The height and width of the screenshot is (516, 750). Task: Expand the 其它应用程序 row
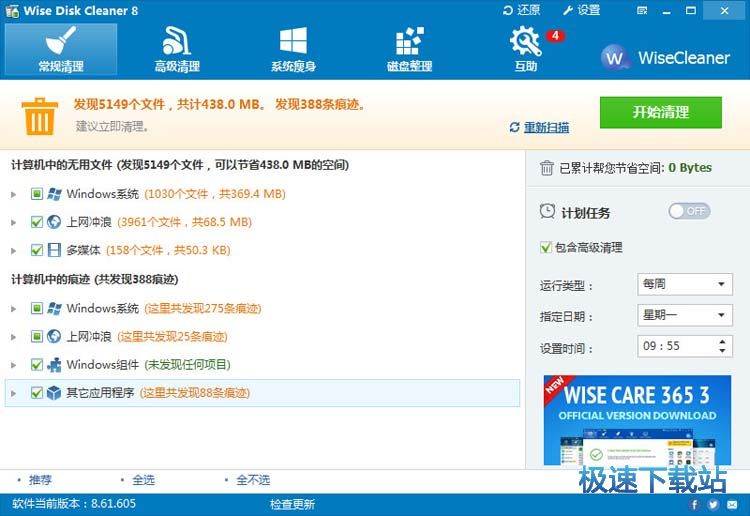pos(14,393)
